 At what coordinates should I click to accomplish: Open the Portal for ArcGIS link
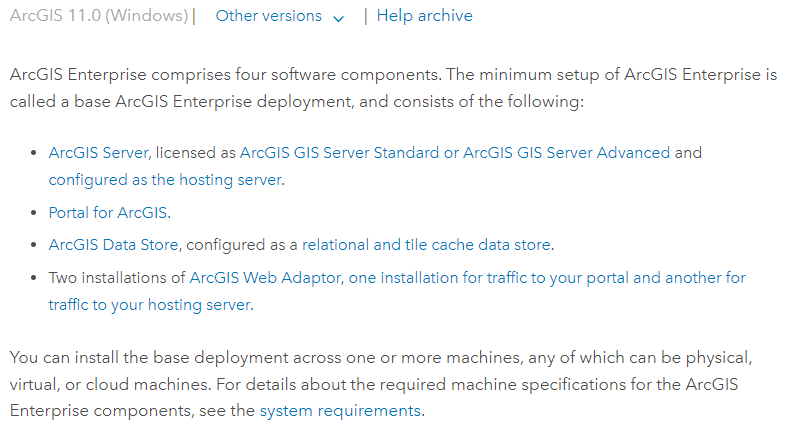109,213
